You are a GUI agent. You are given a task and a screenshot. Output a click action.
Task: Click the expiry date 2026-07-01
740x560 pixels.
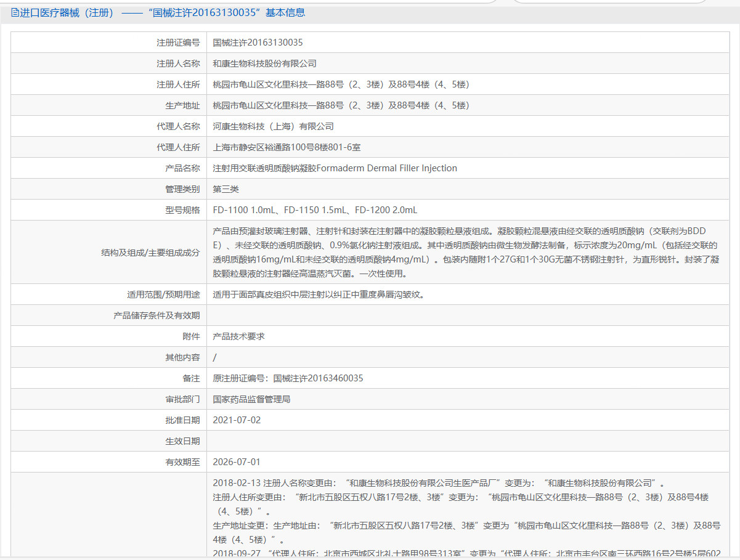(x=237, y=462)
